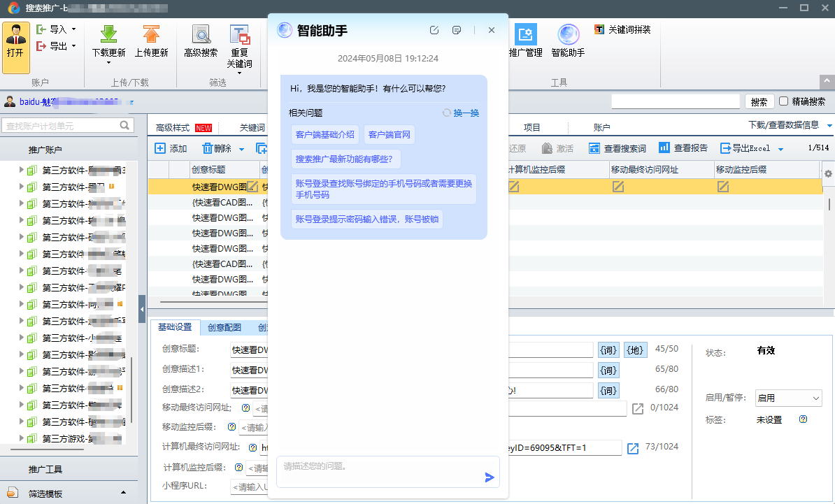The image size is (835, 504).
Task: Enable the 精确搜索 checkbox
Action: coord(784,101)
